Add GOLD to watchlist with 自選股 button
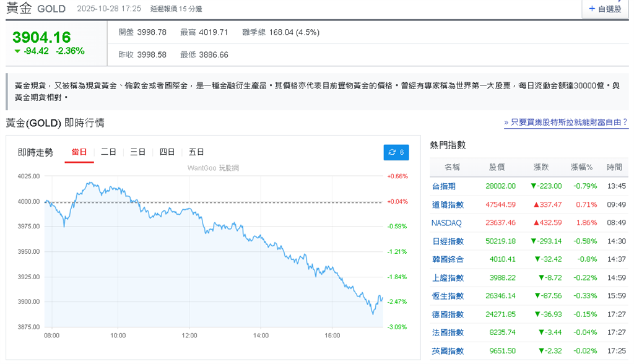The height and width of the screenshot is (364, 634). (604, 9)
